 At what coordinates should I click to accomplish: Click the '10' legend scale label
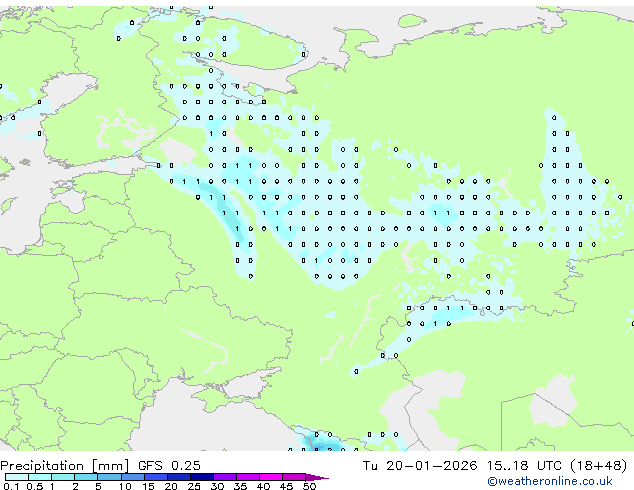pos(125,486)
